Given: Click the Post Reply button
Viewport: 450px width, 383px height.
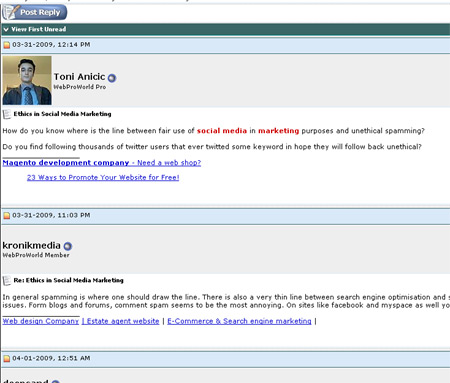Looking at the screenshot, I should [35, 12].
